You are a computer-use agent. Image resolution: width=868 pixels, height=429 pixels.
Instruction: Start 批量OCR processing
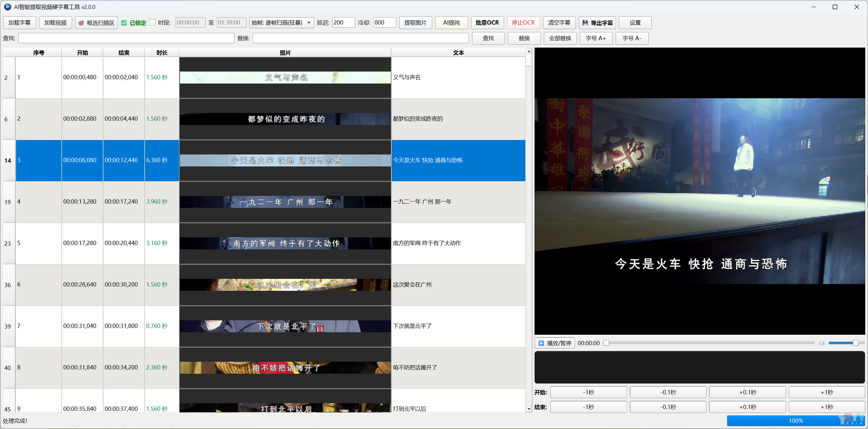click(487, 23)
